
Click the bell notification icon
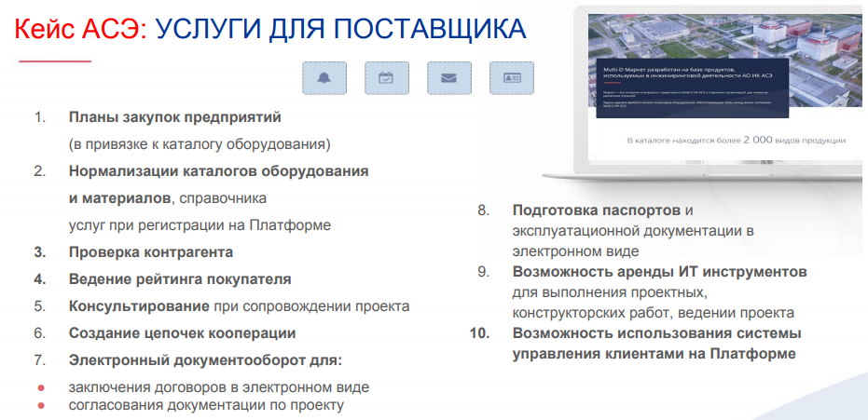tap(324, 78)
